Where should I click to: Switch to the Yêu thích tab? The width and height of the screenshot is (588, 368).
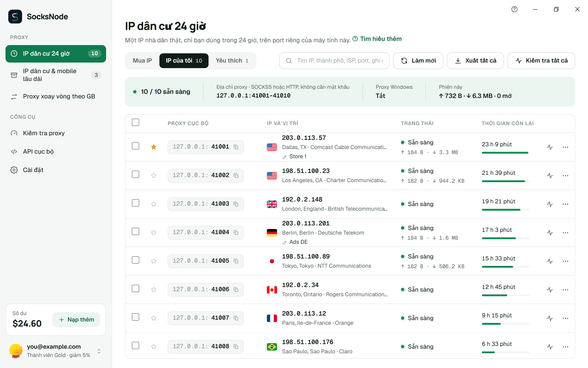tap(232, 60)
